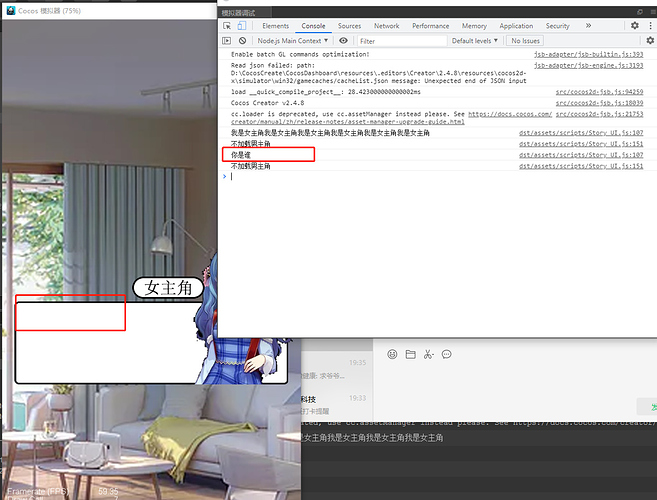
Task: Click the scissors screenshot icon in chat
Action: click(428, 355)
